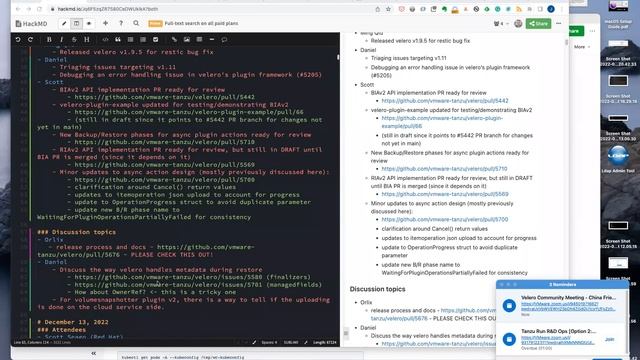
Task: Click Discussion topics heading in preview
Action: click(x=378, y=289)
